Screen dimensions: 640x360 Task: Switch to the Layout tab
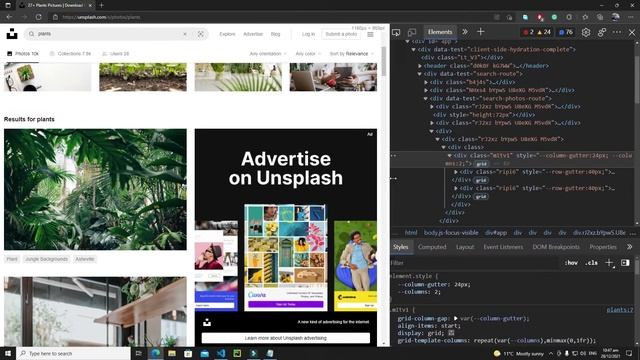(465, 247)
